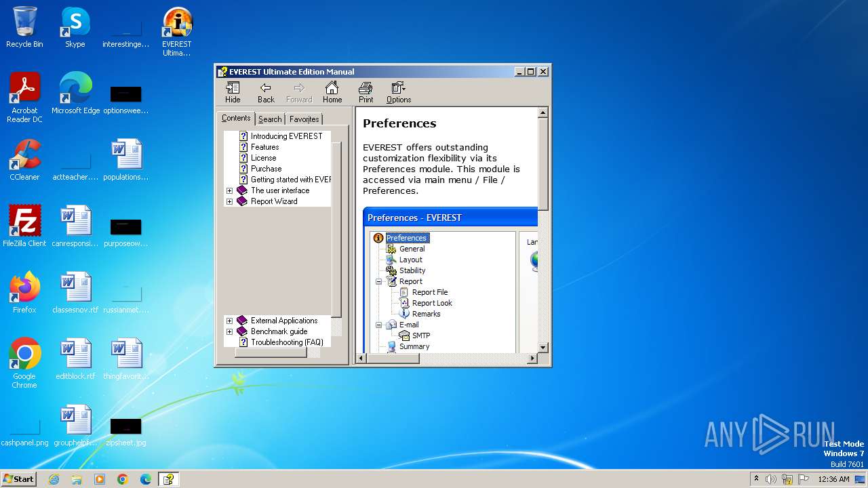This screenshot has height=488, width=868.
Task: Go Back in the manual
Action: [266, 92]
